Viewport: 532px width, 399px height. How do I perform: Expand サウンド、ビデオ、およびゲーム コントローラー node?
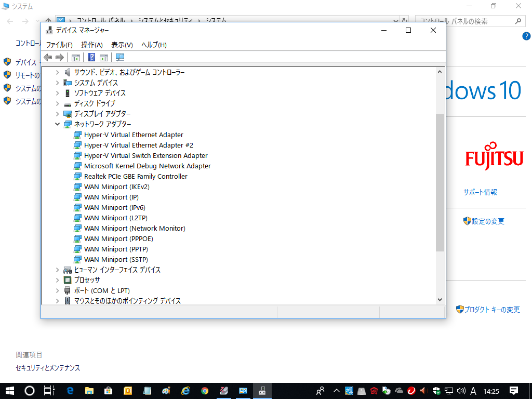click(57, 72)
